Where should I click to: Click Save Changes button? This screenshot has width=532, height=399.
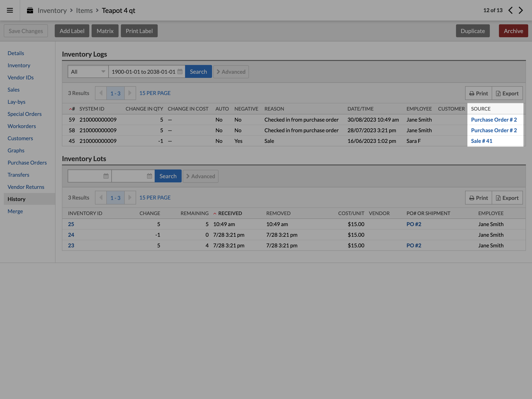click(26, 31)
